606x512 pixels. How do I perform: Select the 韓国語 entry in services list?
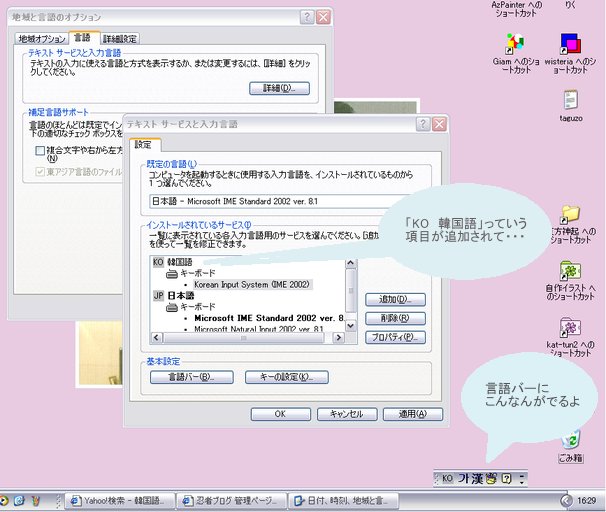(x=180, y=262)
